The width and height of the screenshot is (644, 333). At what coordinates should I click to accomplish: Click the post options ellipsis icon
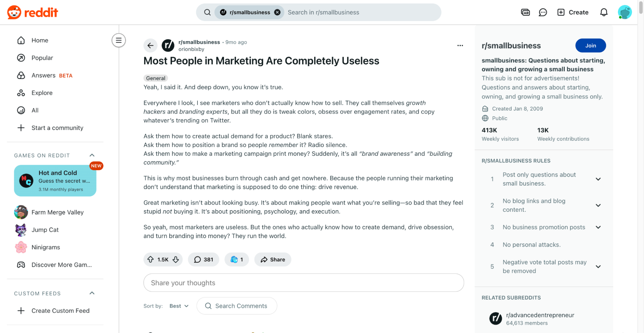pos(460,45)
